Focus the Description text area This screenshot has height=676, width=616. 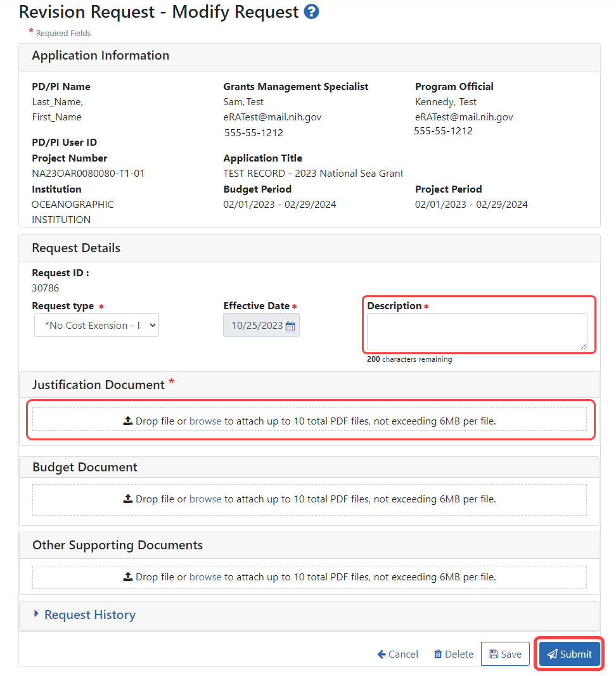coord(477,331)
